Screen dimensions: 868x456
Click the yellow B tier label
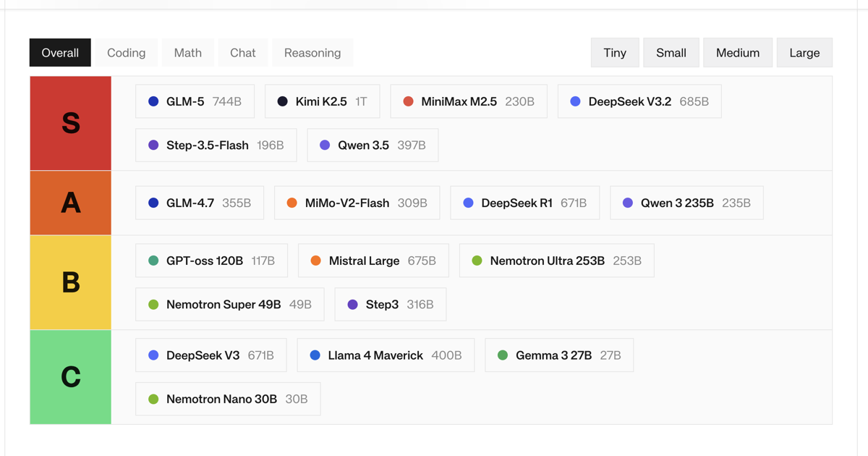[x=71, y=282]
